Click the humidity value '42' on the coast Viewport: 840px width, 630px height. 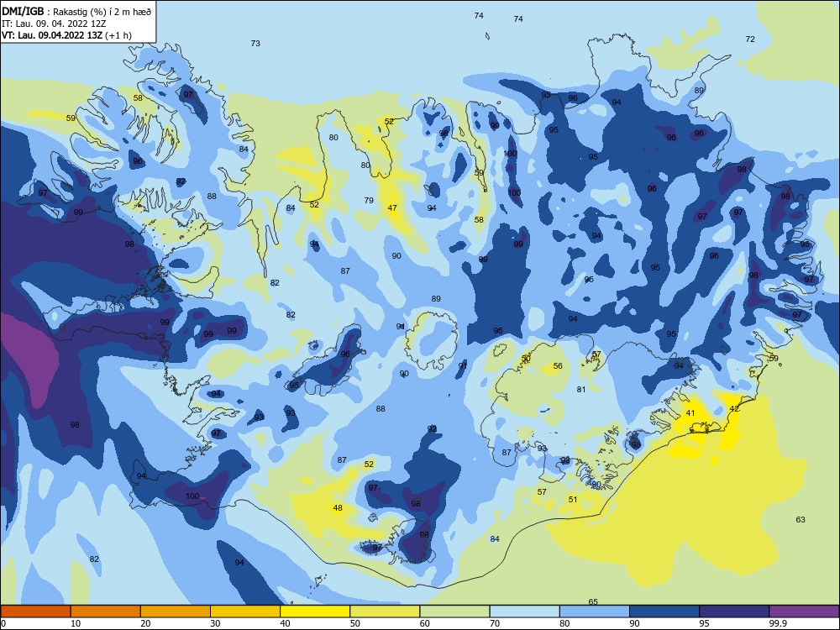[x=734, y=409]
